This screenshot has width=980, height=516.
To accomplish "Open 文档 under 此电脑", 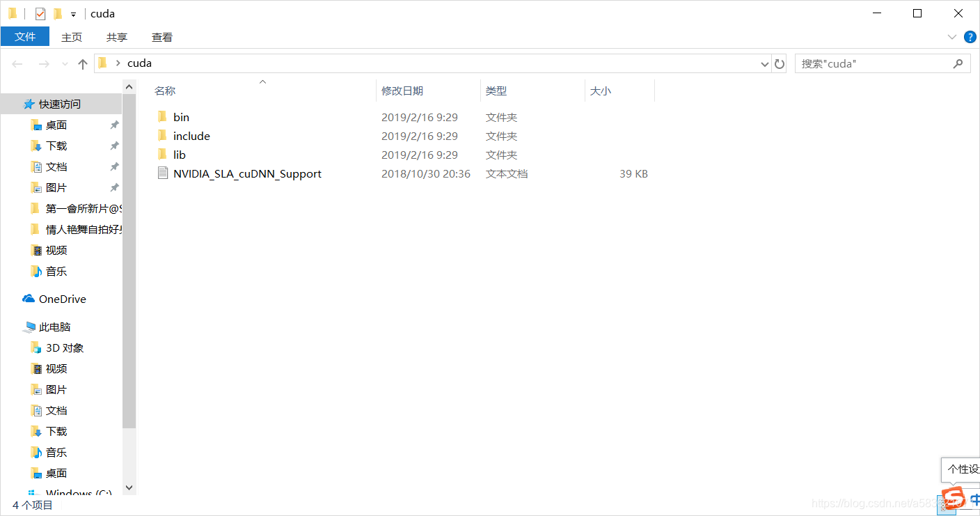I will [56, 410].
